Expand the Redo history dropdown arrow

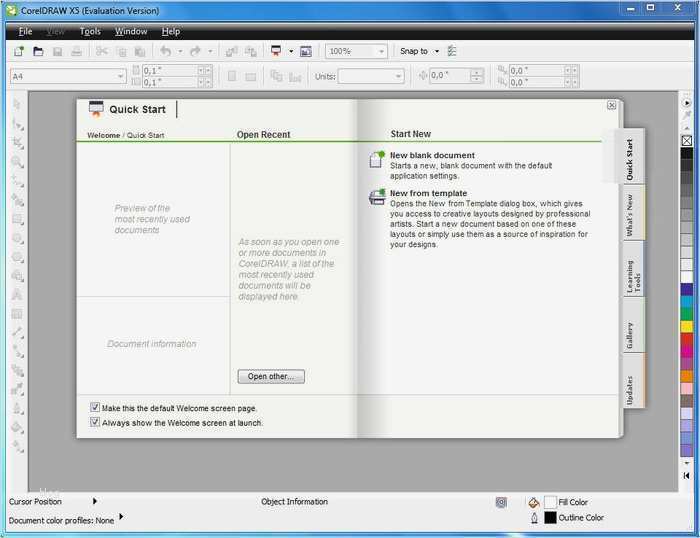coord(210,51)
